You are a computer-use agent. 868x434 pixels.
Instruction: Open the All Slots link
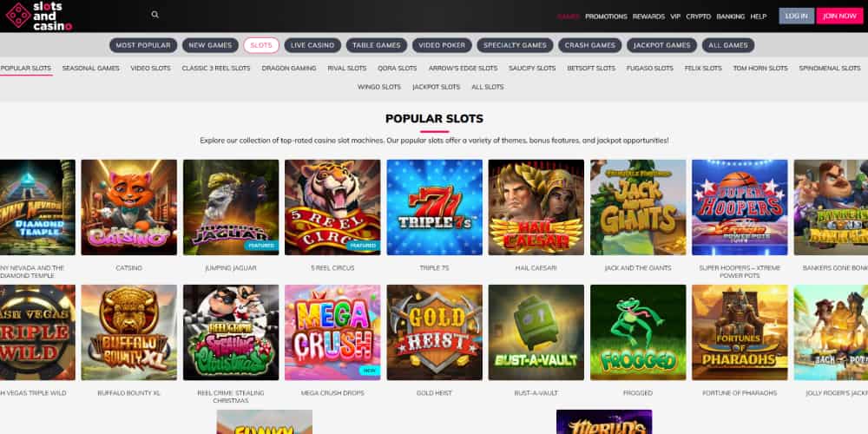[488, 87]
